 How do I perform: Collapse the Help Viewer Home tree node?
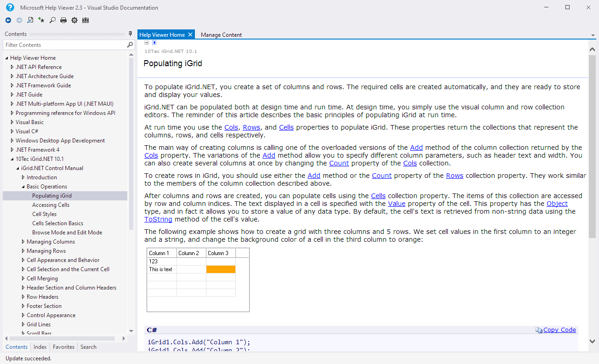coord(7,58)
